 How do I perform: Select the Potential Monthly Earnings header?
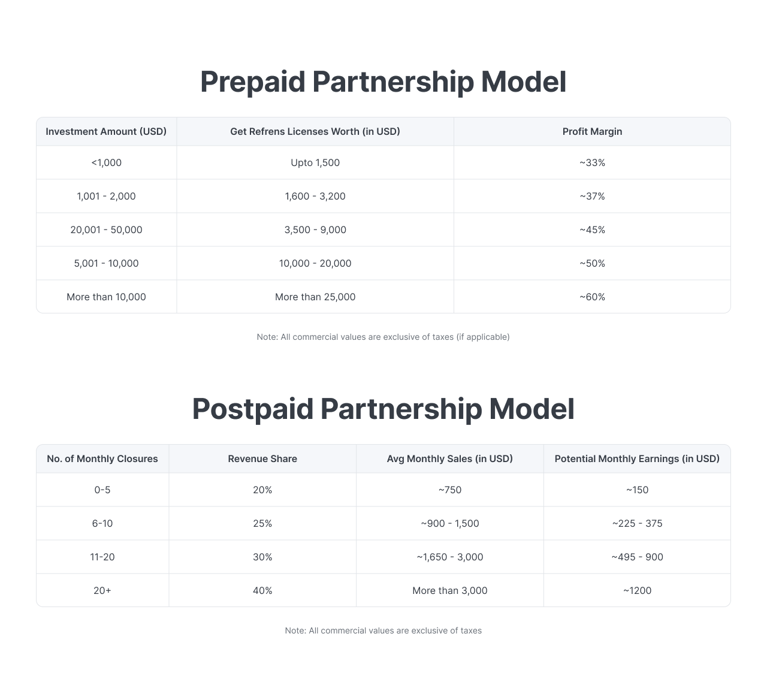(637, 458)
